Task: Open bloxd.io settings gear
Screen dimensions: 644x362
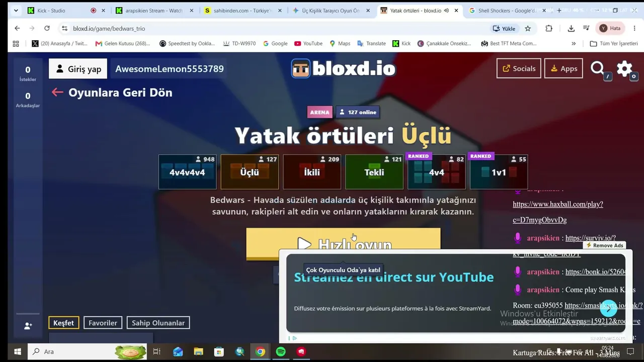Action: pyautogui.click(x=624, y=68)
